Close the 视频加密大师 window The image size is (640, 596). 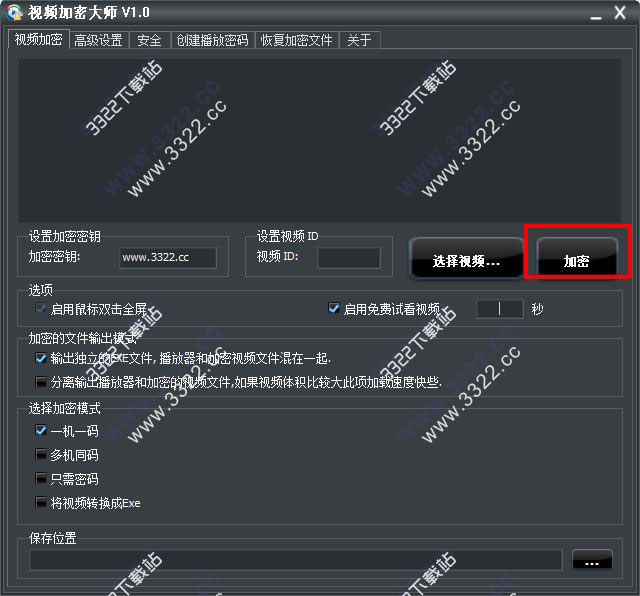620,13
